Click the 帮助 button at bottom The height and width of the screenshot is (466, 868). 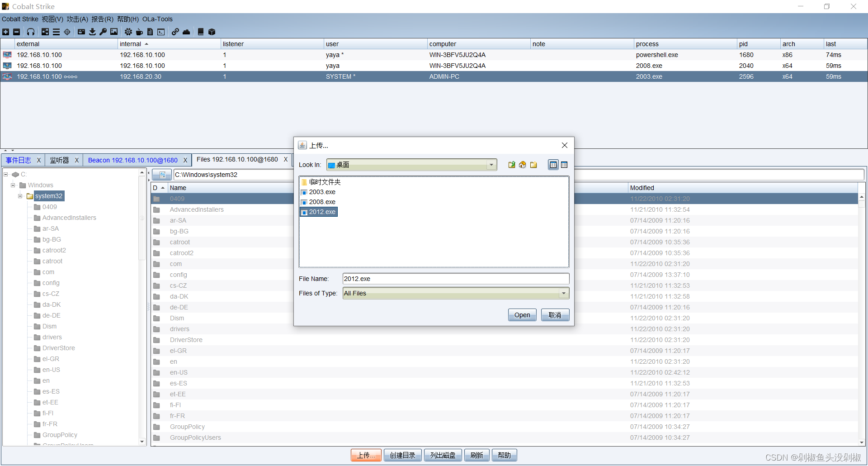tap(504, 455)
